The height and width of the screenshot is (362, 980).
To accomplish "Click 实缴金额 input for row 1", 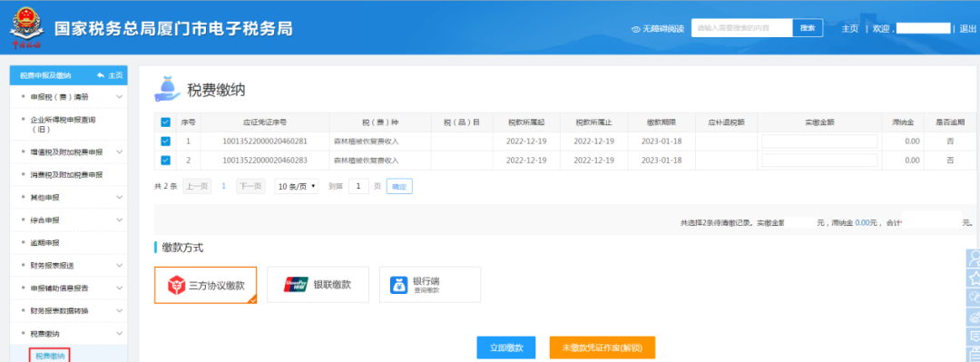I will coord(819,142).
